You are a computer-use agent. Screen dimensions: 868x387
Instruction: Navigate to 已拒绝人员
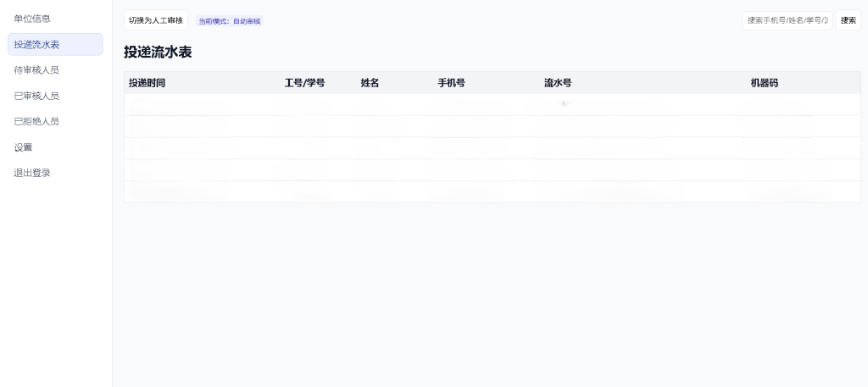pos(36,121)
